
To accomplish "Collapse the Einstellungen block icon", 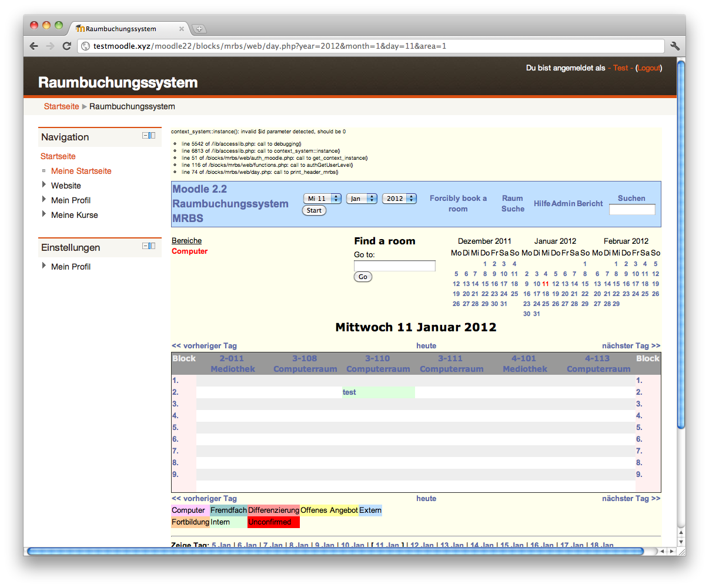I will (x=149, y=246).
